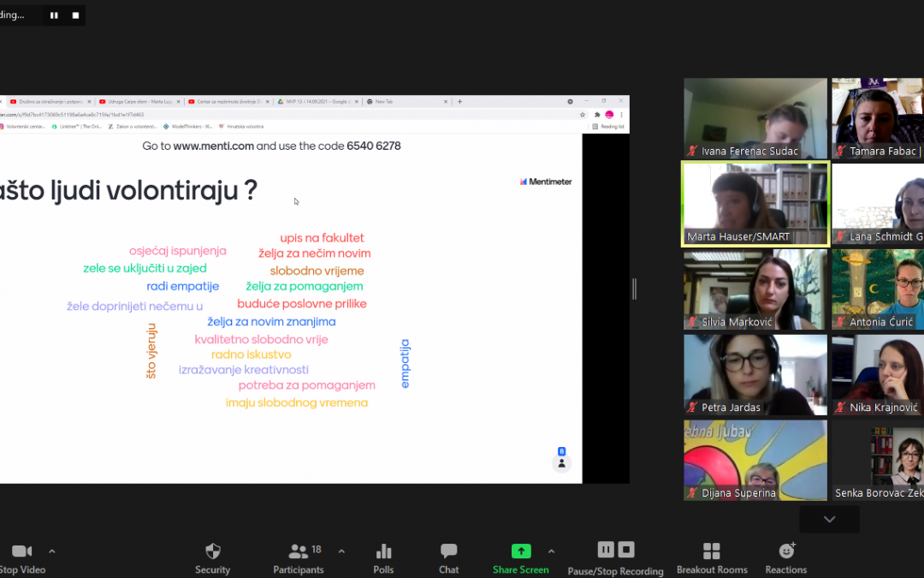Click 'upis na fakultet' in word cloud
Screen dimensions: 924x578
pos(322,238)
